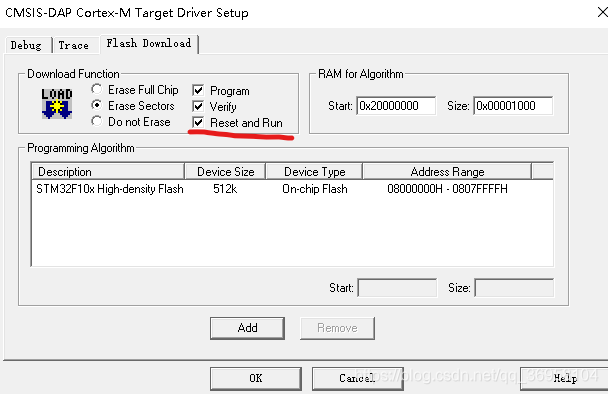This screenshot has height=394, width=608.
Task: Edit RAM for Algorithm Start field
Action: pyautogui.click(x=396, y=106)
